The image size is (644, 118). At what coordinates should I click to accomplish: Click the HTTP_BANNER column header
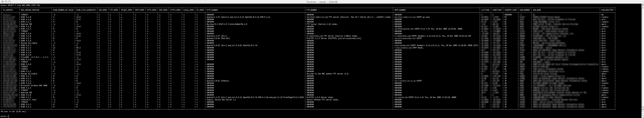coord(212,10)
